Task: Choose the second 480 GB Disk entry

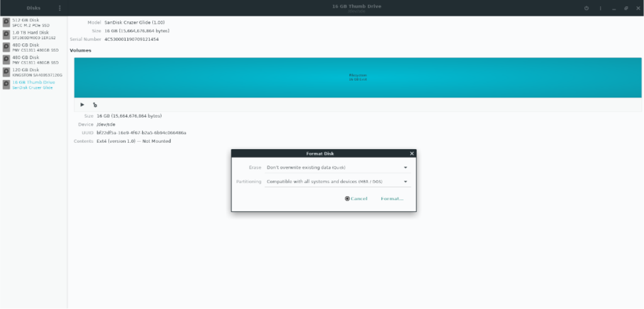Action: [x=33, y=60]
